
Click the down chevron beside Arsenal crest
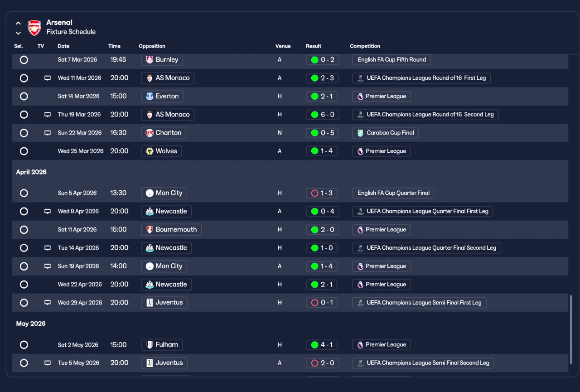[x=18, y=33]
